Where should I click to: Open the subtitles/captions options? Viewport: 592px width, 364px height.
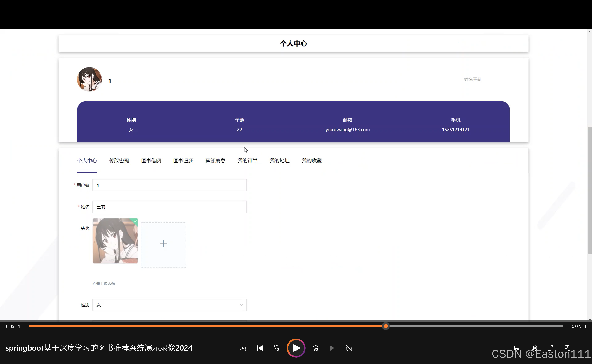[517, 348]
